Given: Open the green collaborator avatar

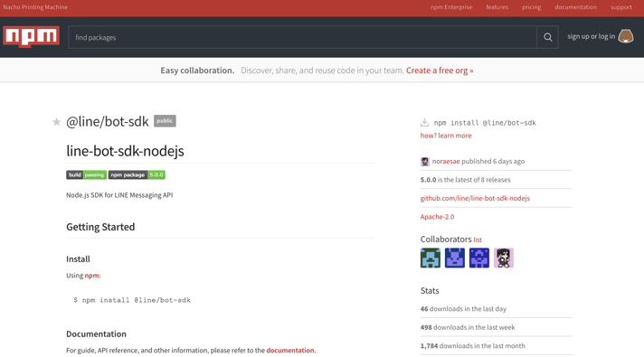Looking at the screenshot, I should point(431,258).
